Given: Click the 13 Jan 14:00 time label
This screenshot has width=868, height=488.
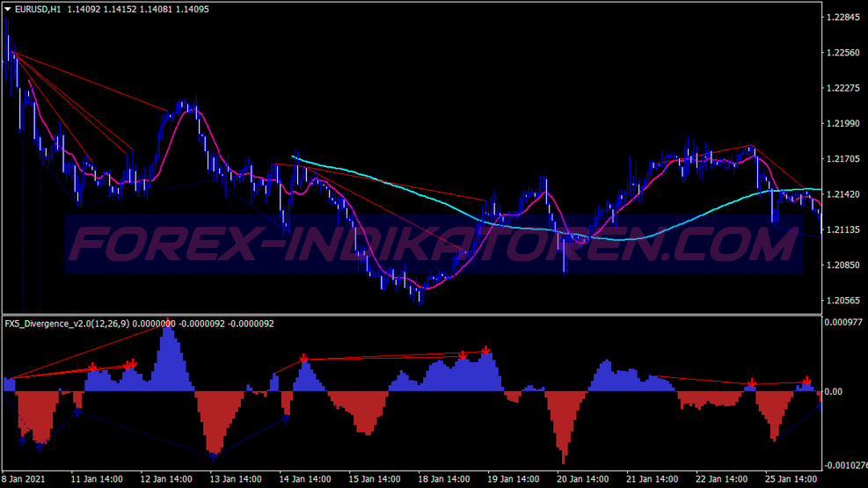Looking at the screenshot, I should pos(236,479).
